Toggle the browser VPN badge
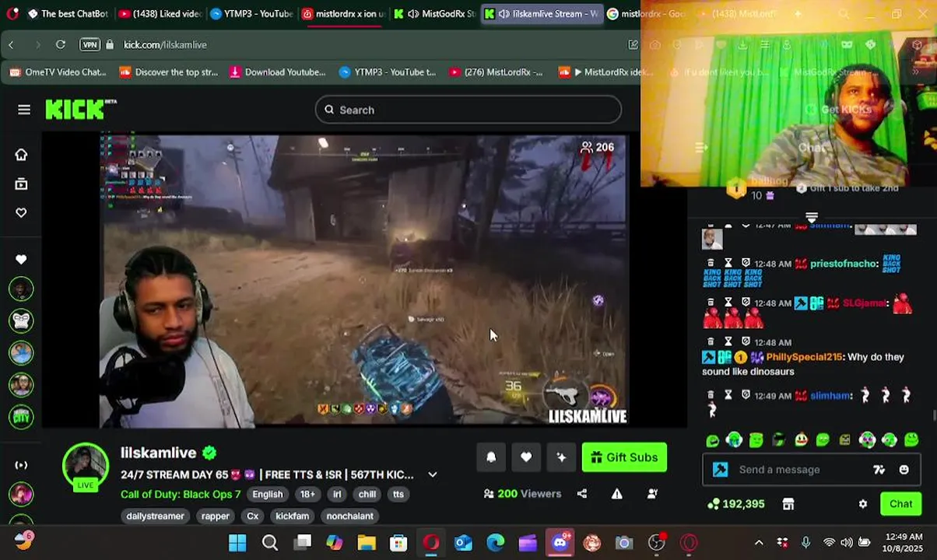 tap(89, 44)
